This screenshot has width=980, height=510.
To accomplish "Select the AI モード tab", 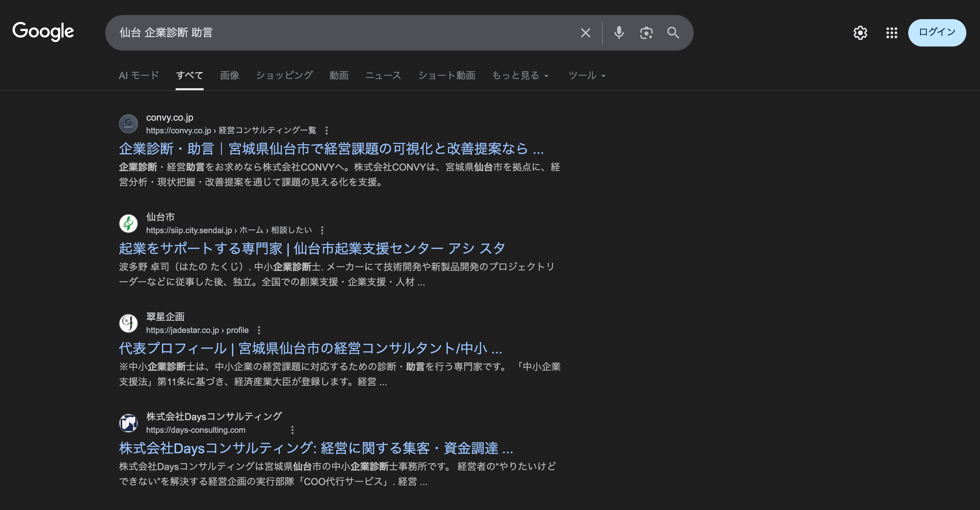I will point(138,75).
